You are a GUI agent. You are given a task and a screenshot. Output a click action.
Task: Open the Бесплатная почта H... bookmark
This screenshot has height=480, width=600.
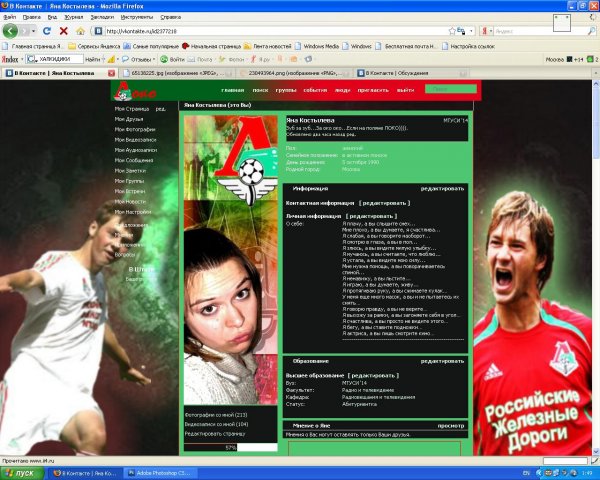coord(406,46)
